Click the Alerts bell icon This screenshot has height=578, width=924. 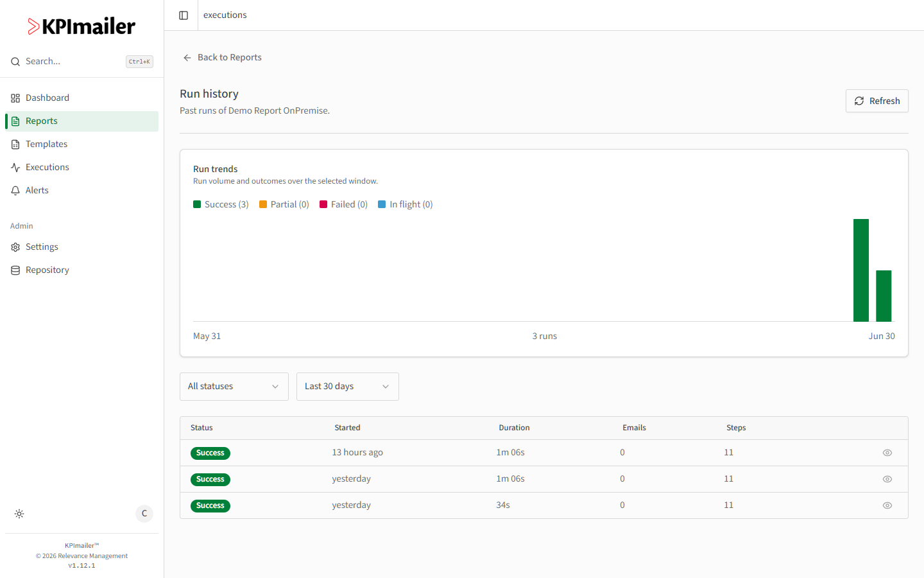[x=15, y=191]
